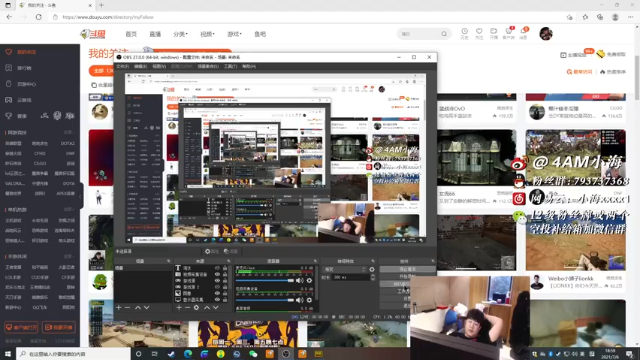Image resolution: width=640 pixels, height=360 pixels.
Task: Open OBS 工具(T) menu
Action: click(231, 66)
